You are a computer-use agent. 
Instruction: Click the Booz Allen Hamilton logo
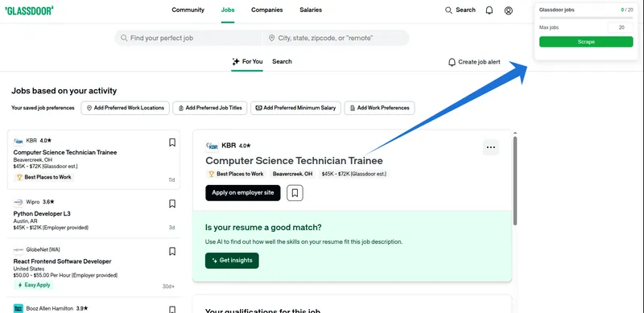pos(19,308)
